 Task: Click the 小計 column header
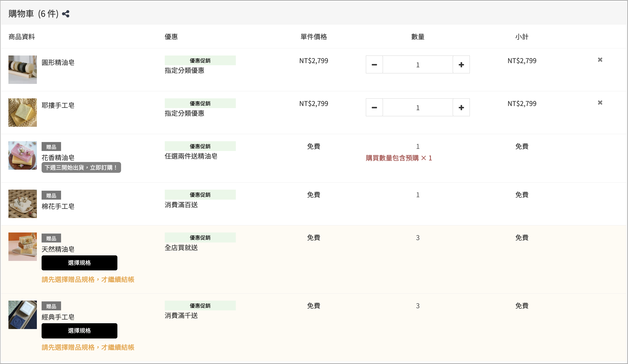pyautogui.click(x=522, y=37)
